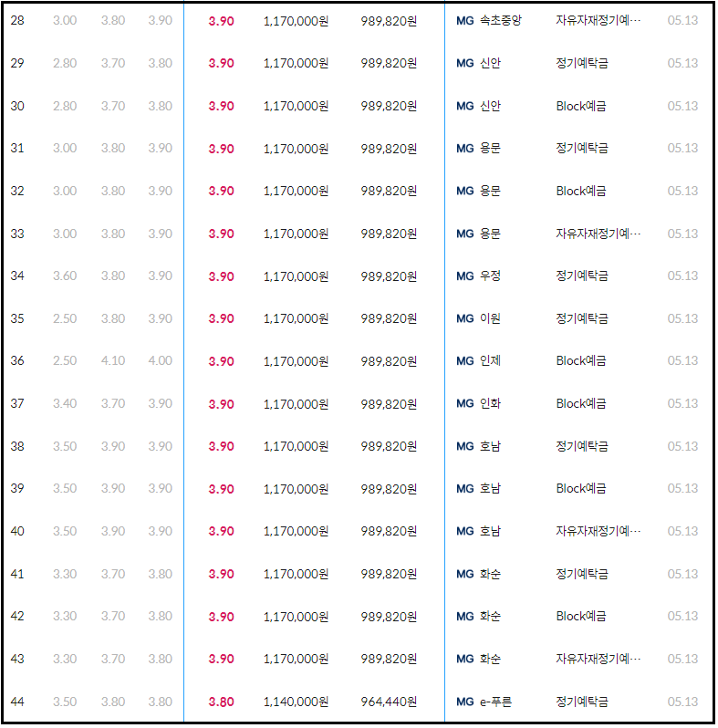
Task: Click 자유자재정기예… product in row 28
Action: 598,20
